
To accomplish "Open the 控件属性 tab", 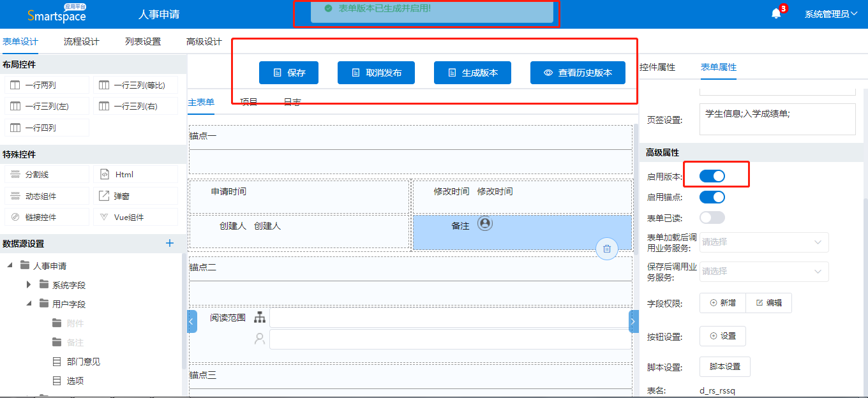I will coord(657,67).
